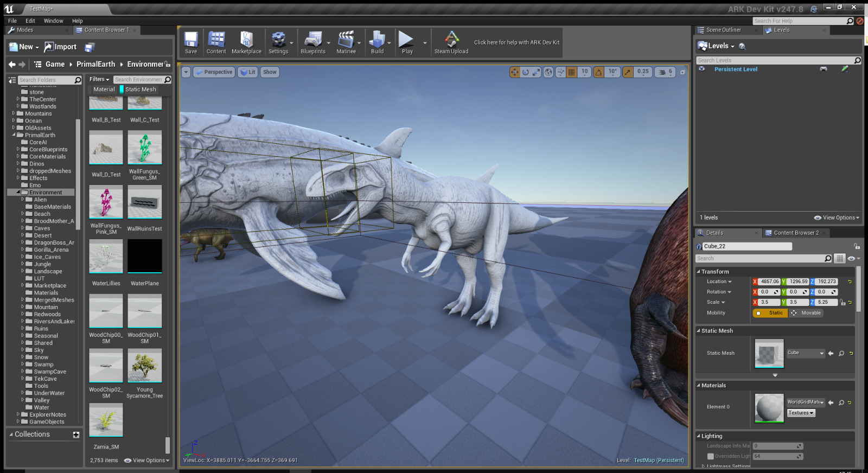The image size is (868, 473).
Task: Switch world/local coordinate system globe icon
Action: click(548, 72)
